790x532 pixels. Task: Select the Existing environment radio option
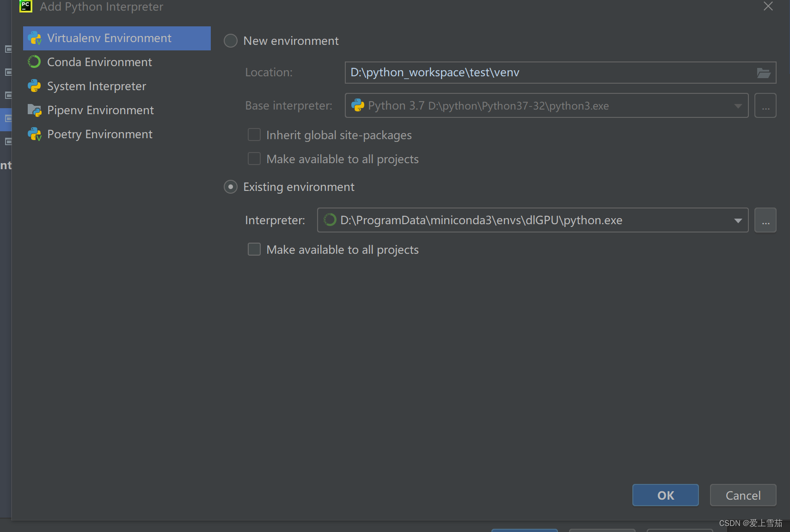pyautogui.click(x=231, y=187)
